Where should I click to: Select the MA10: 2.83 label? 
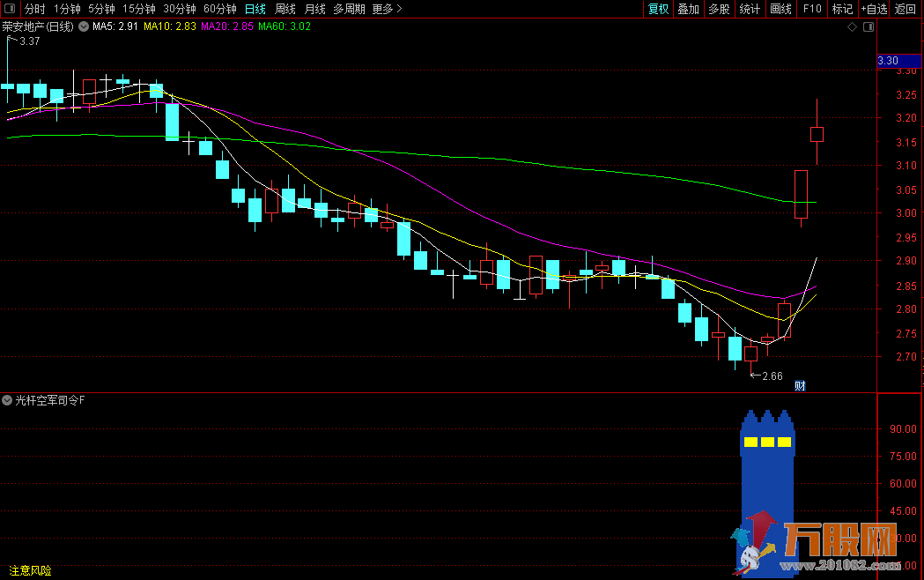pyautogui.click(x=170, y=26)
